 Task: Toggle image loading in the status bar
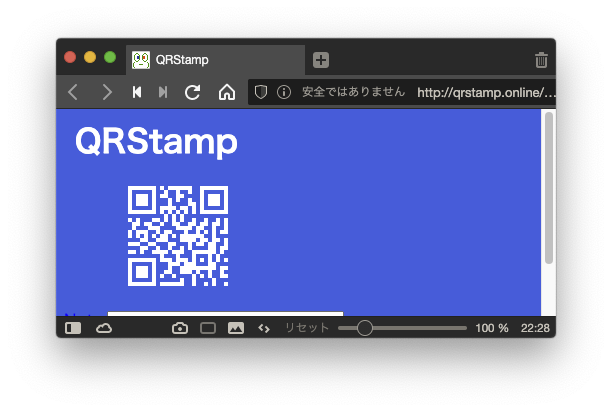click(x=236, y=327)
